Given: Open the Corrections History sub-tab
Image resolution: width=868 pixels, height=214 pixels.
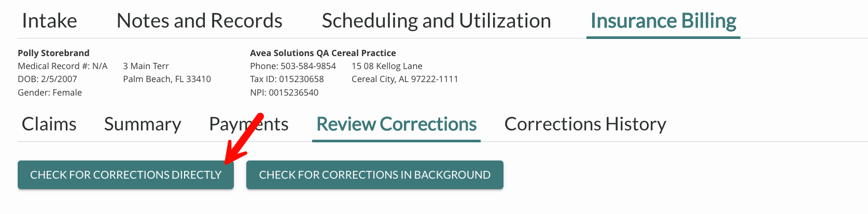Looking at the screenshot, I should click(585, 124).
